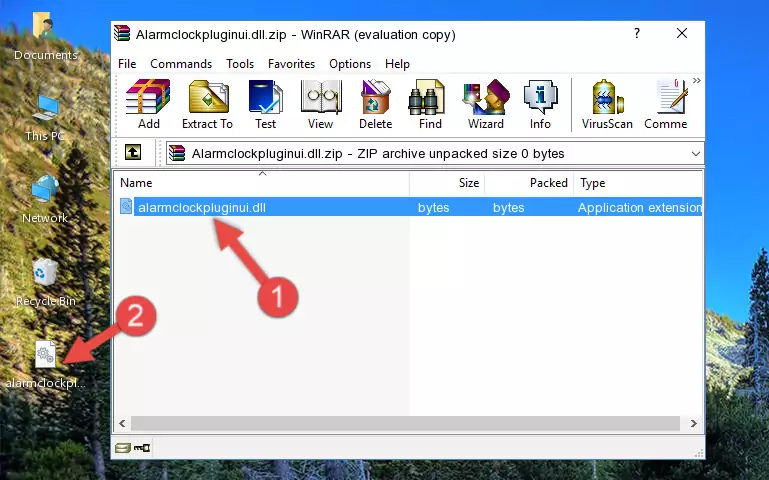Sort by the Name column header

262,183
